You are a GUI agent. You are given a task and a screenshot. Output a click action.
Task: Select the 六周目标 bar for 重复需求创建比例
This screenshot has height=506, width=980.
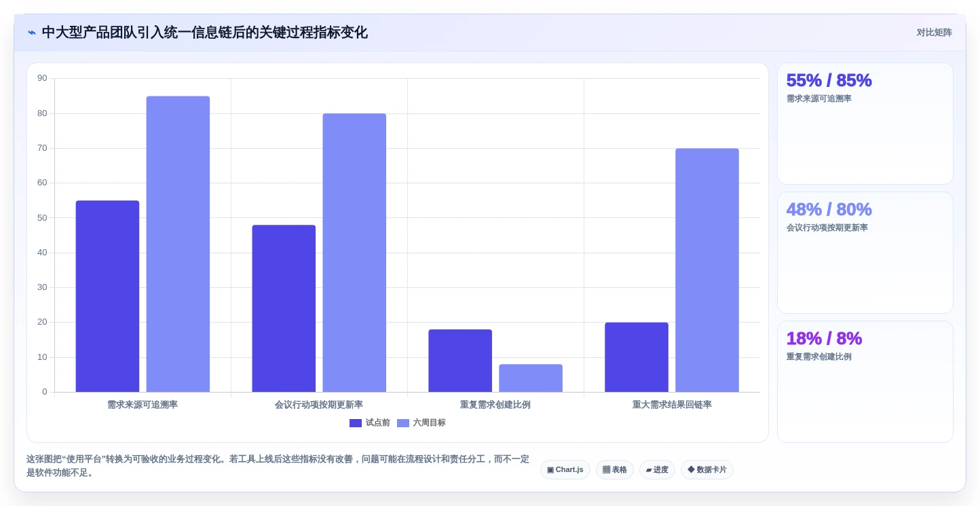[531, 378]
